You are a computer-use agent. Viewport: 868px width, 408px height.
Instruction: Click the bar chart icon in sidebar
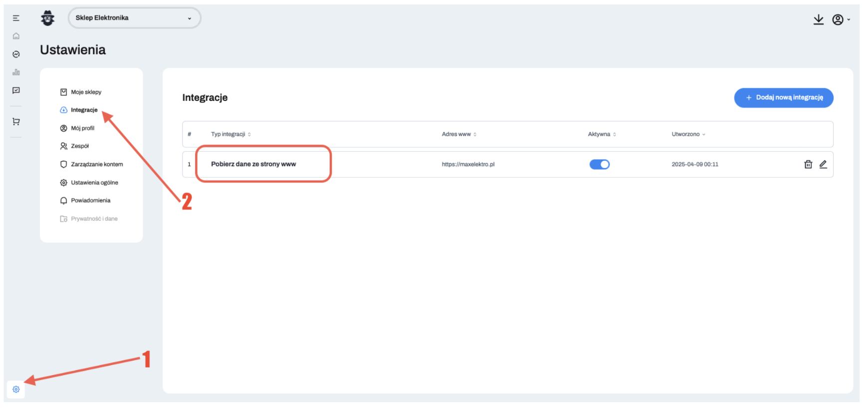(x=16, y=72)
